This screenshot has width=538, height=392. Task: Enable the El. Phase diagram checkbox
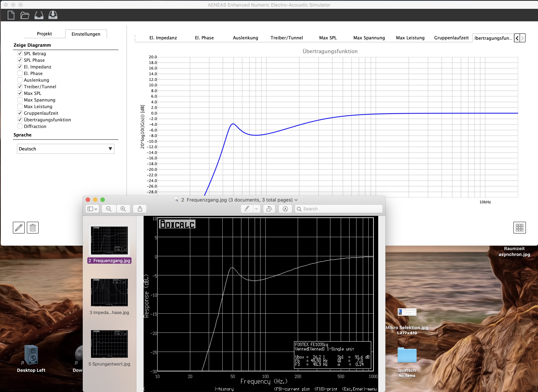[x=20, y=73]
